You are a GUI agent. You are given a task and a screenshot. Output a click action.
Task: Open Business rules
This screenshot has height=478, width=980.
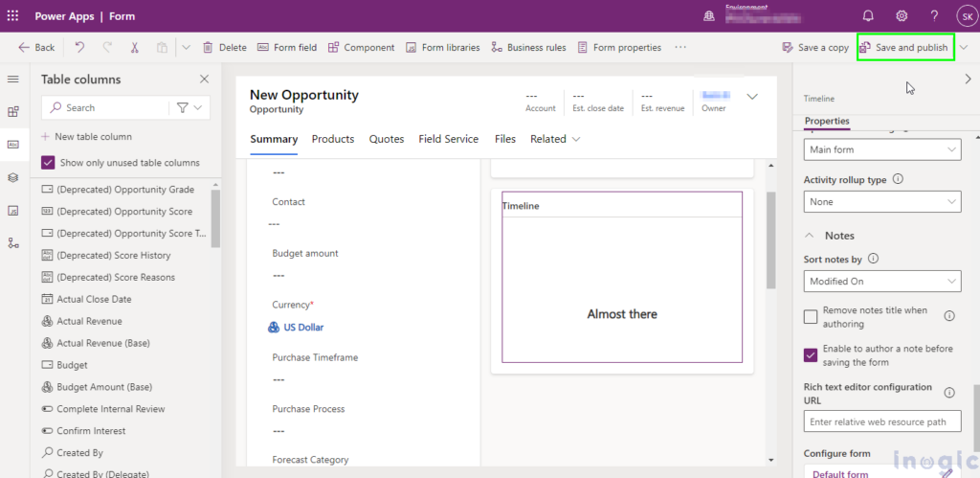(528, 47)
